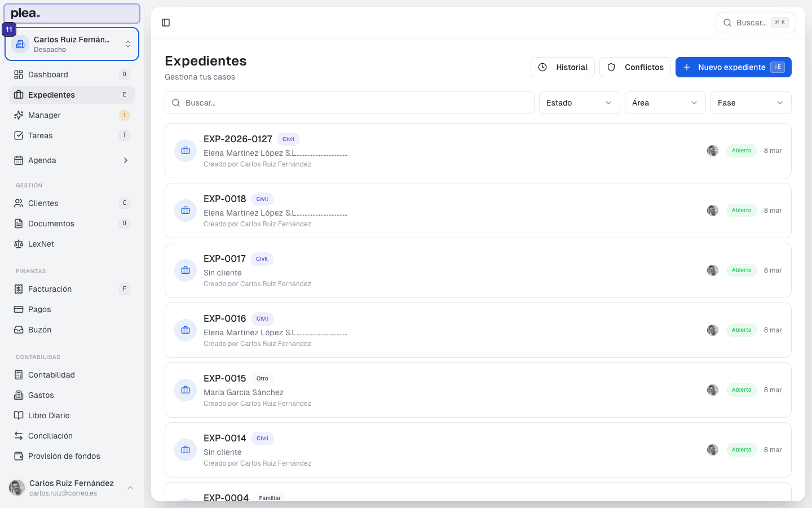Screen dimensions: 812x508
Task: Click the Buzón inbox icon
Action: [19, 330]
